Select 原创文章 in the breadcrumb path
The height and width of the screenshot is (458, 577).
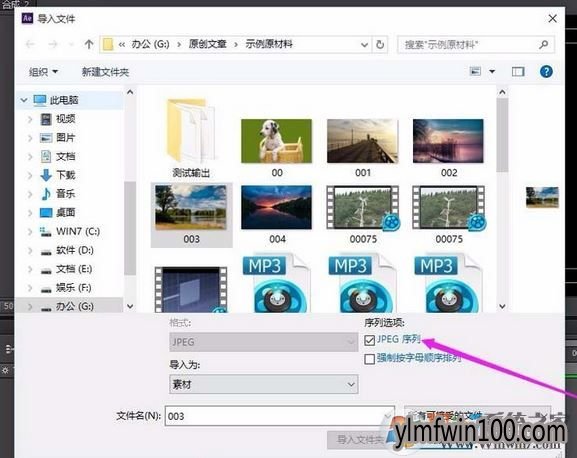click(208, 44)
